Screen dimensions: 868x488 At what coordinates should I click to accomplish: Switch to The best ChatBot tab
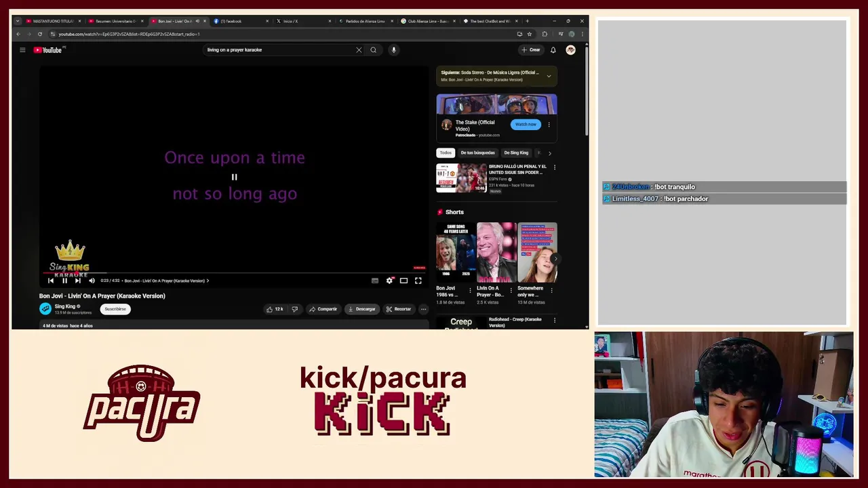tap(489, 21)
